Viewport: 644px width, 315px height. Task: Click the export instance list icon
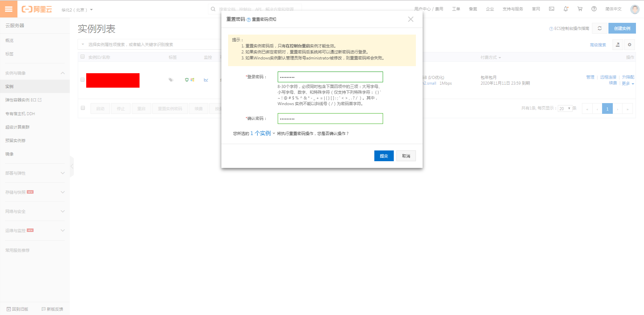tap(618, 44)
